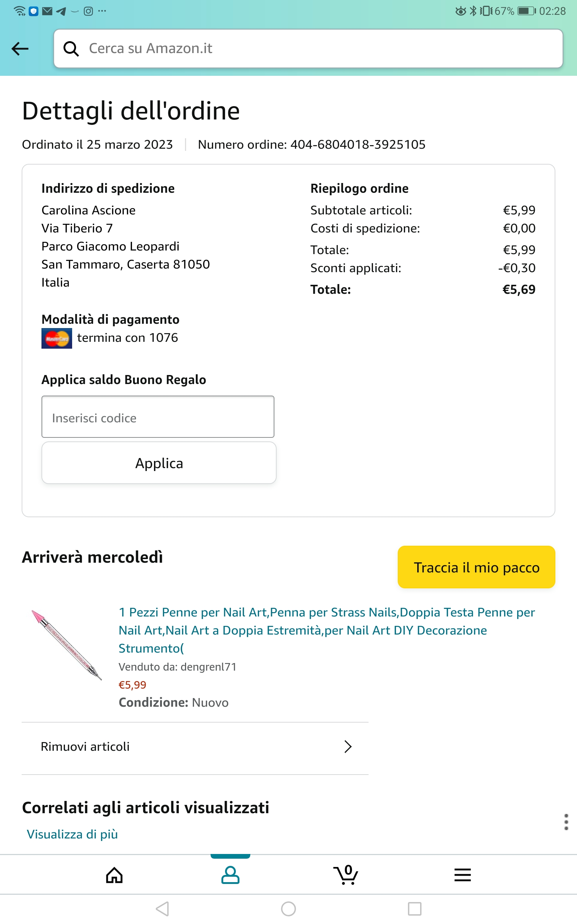
Task: Click the Applica button
Action: [159, 463]
